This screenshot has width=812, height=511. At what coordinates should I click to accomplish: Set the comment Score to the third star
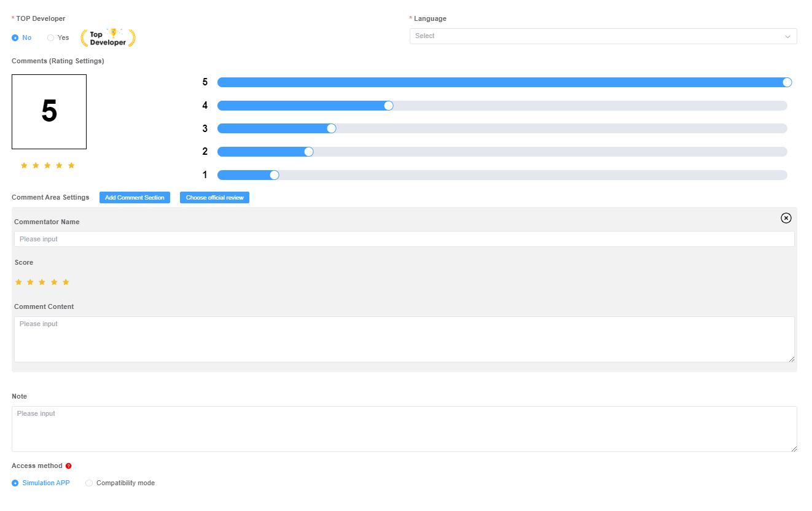(42, 282)
